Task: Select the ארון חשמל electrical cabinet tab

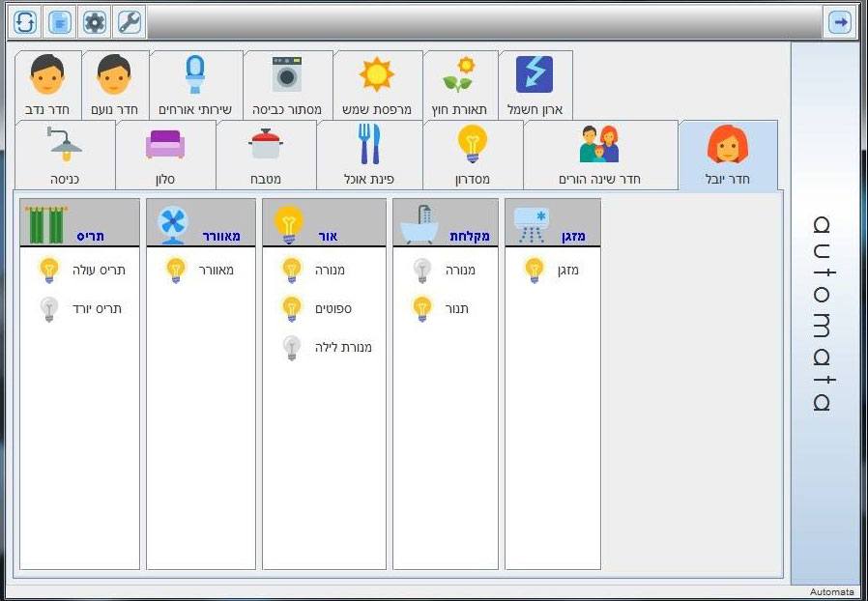Action: pos(535,85)
